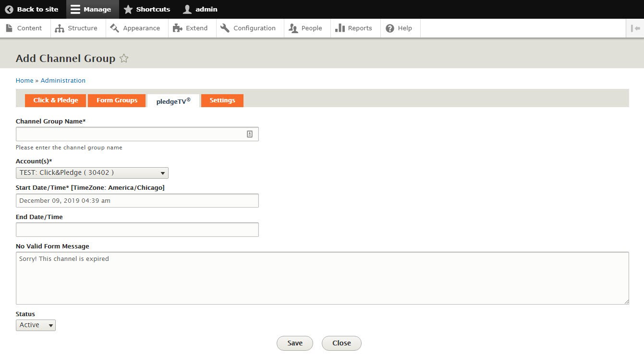The width and height of the screenshot is (644, 357).
Task: Click the Configuration wrench icon
Action: tap(225, 28)
